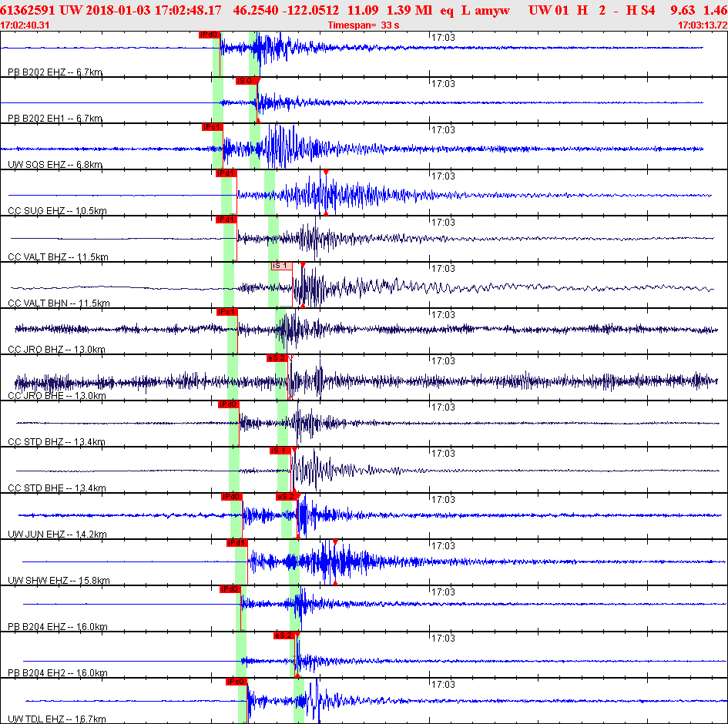Click the PB B204 EHZ channel label
This screenshot has width=728, height=724.
click(58, 626)
